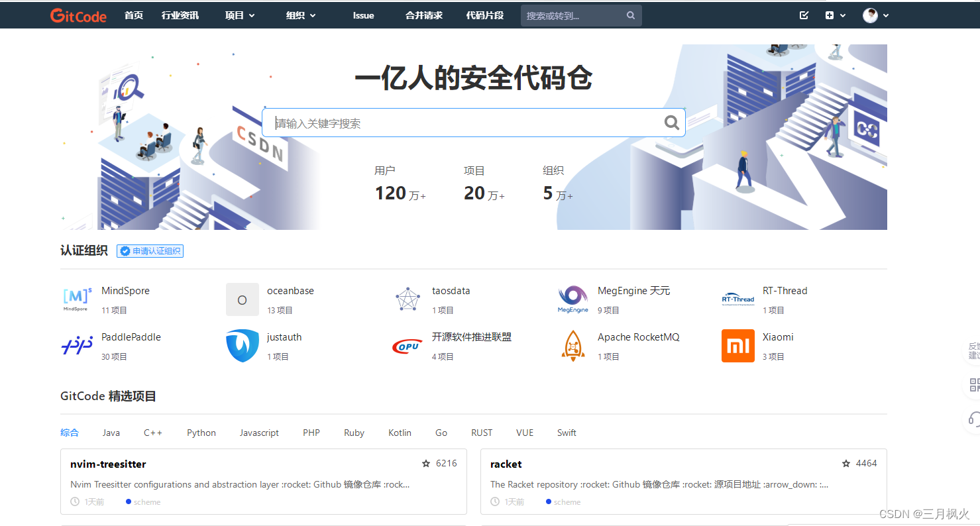Open the PaddlePaddle organization name link
The image size is (980, 526).
tap(131, 337)
